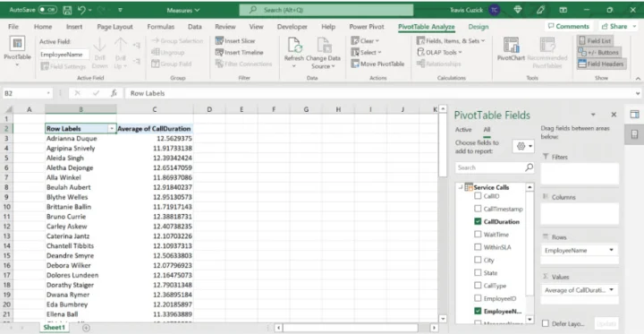
Task: Click the Travis Cuzick account avatar
Action: 495,10
